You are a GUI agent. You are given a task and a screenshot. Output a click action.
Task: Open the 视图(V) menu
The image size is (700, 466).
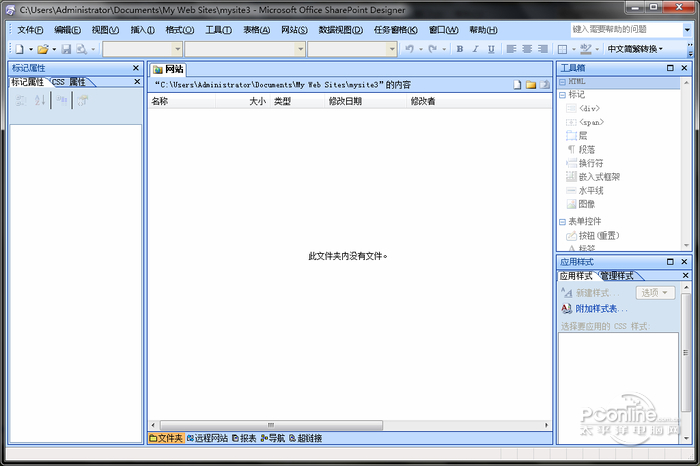(x=105, y=30)
